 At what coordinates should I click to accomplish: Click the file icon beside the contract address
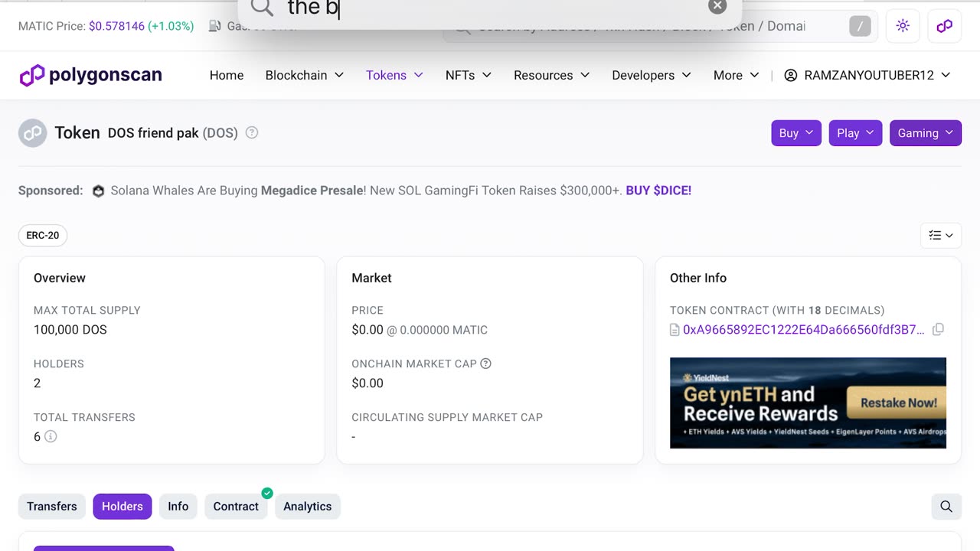pos(675,330)
